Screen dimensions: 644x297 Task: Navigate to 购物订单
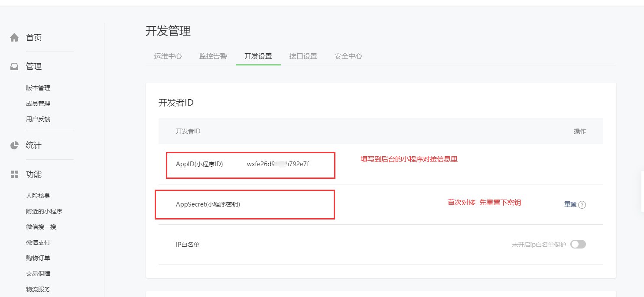pos(38,258)
